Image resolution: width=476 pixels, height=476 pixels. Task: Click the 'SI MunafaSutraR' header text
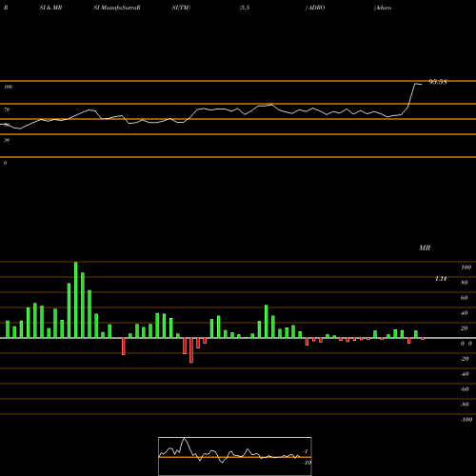(x=117, y=8)
